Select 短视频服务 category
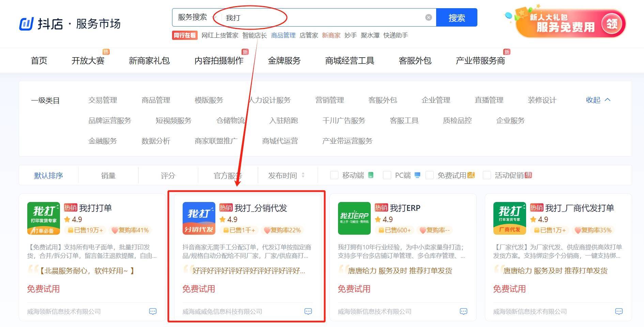 (173, 121)
